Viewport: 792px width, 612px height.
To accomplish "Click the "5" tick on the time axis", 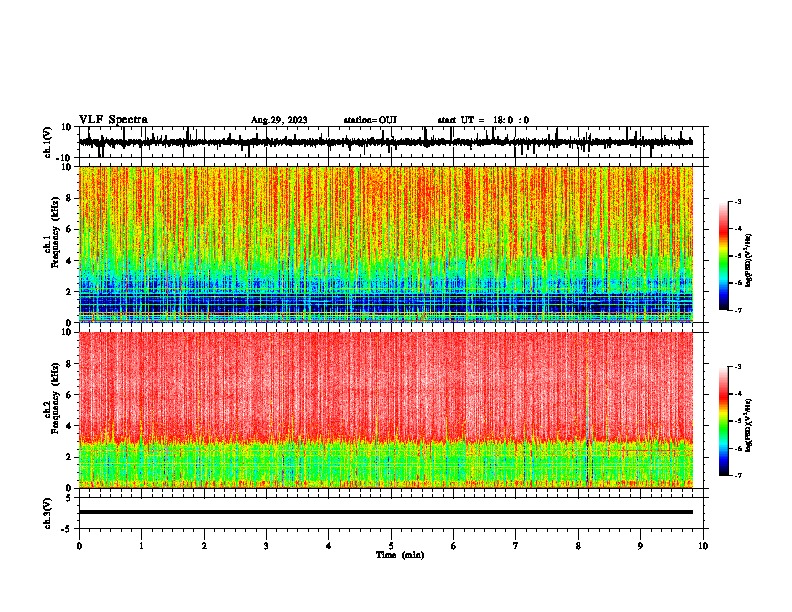I will tap(391, 546).
